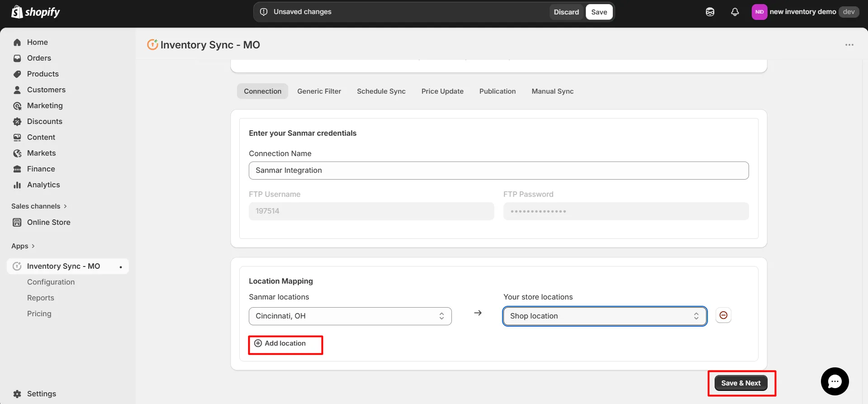
Task: Click the Discard button
Action: pyautogui.click(x=566, y=12)
